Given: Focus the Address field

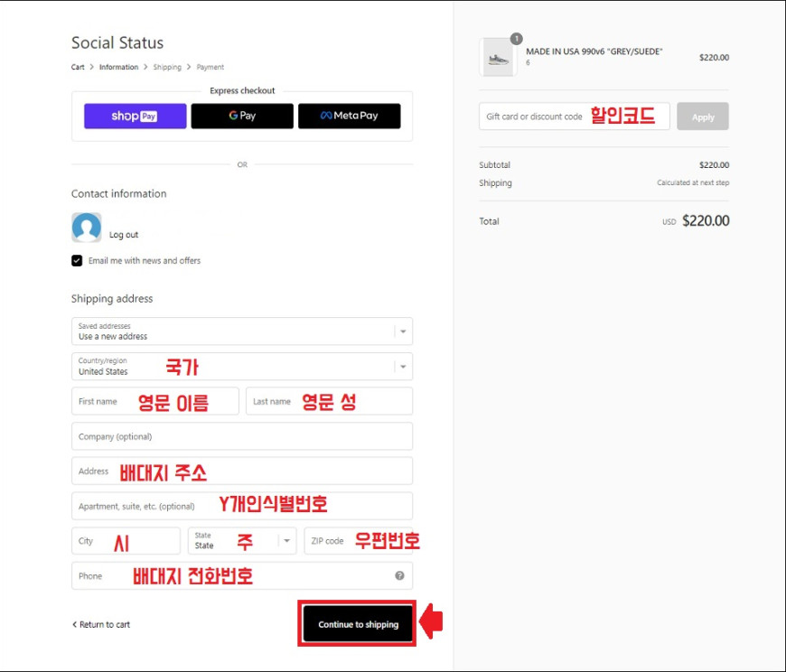Looking at the screenshot, I should 242,471.
